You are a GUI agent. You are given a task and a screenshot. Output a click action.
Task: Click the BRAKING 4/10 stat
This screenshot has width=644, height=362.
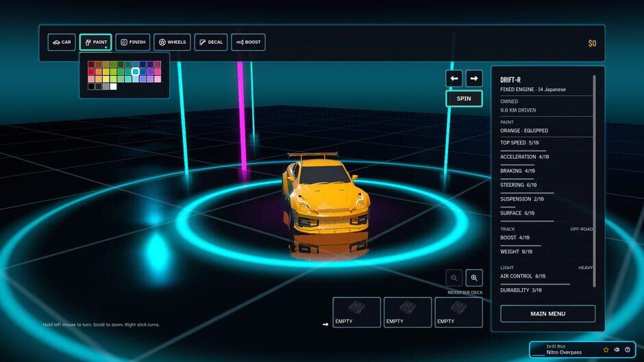click(517, 171)
